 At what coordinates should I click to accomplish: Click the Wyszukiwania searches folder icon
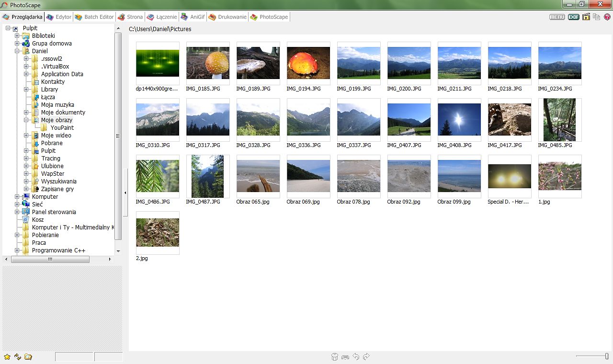[35, 182]
